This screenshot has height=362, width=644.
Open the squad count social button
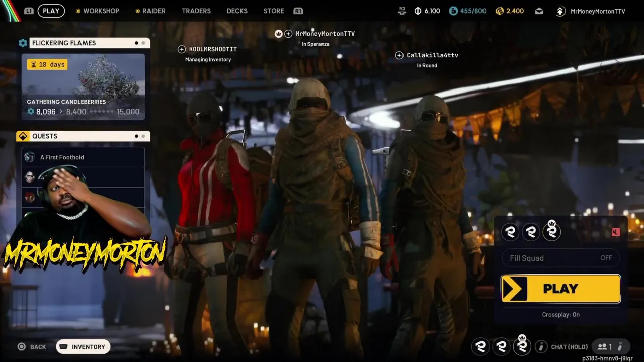click(x=610, y=346)
